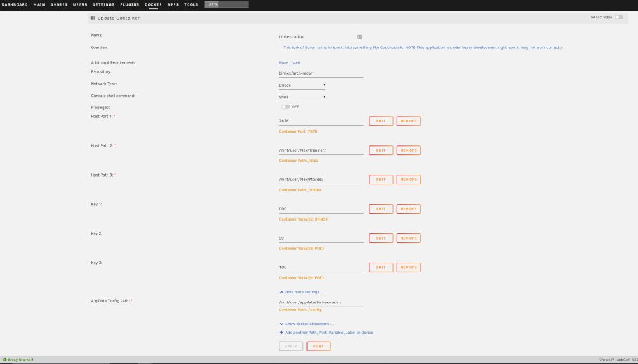Click the Done button
The height and width of the screenshot is (364, 638).
pyautogui.click(x=318, y=347)
